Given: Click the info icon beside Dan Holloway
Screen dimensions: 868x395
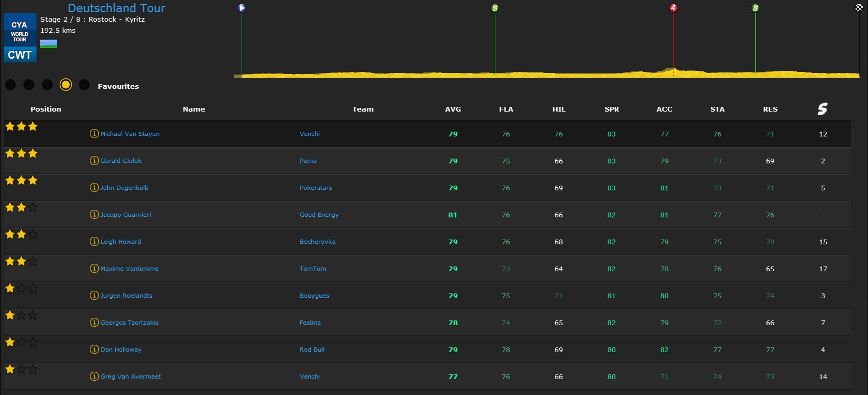Looking at the screenshot, I should pyautogui.click(x=94, y=350).
